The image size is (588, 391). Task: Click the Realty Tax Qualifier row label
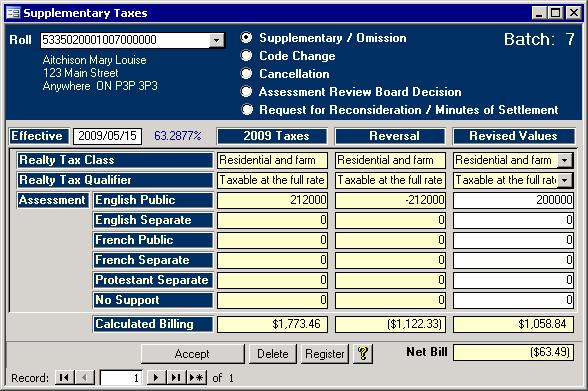pyautogui.click(x=115, y=180)
